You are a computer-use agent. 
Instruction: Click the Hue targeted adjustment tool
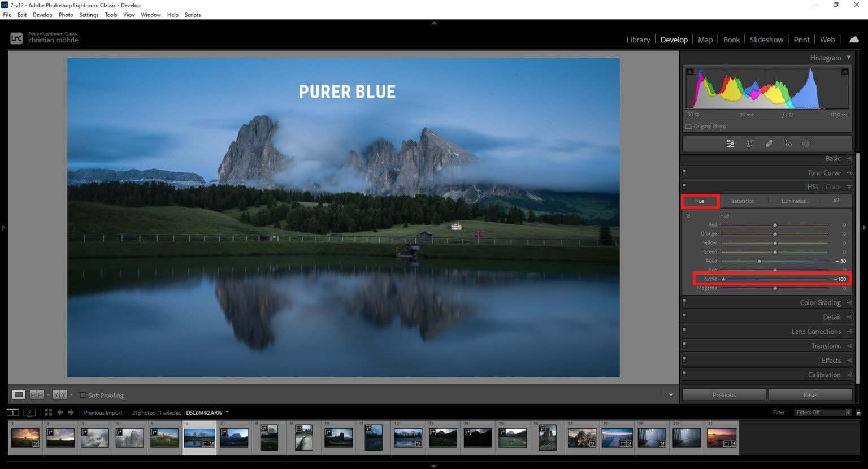click(688, 216)
